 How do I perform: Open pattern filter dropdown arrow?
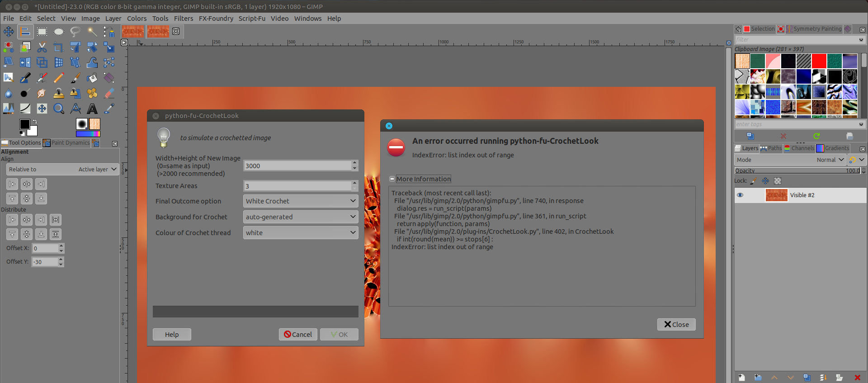861,40
